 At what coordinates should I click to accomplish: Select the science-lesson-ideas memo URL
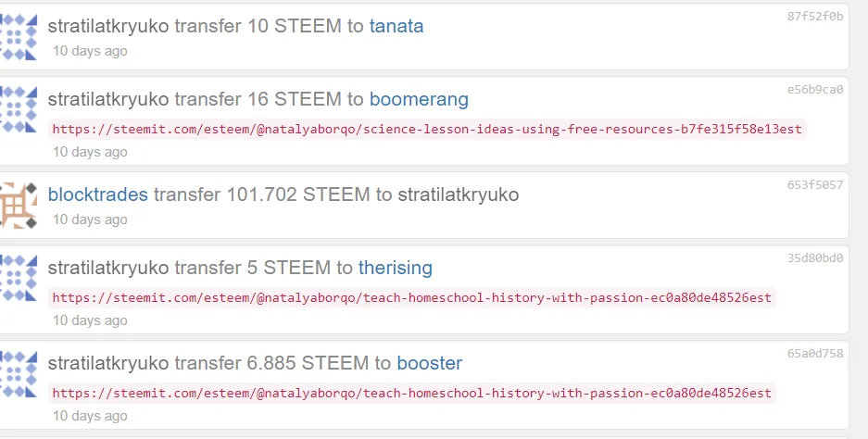(x=427, y=130)
